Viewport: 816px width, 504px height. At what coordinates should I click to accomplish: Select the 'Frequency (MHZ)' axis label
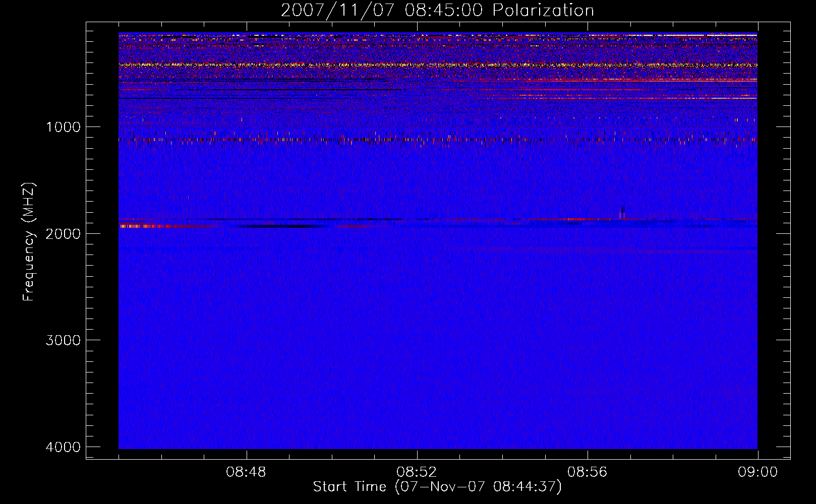point(29,242)
